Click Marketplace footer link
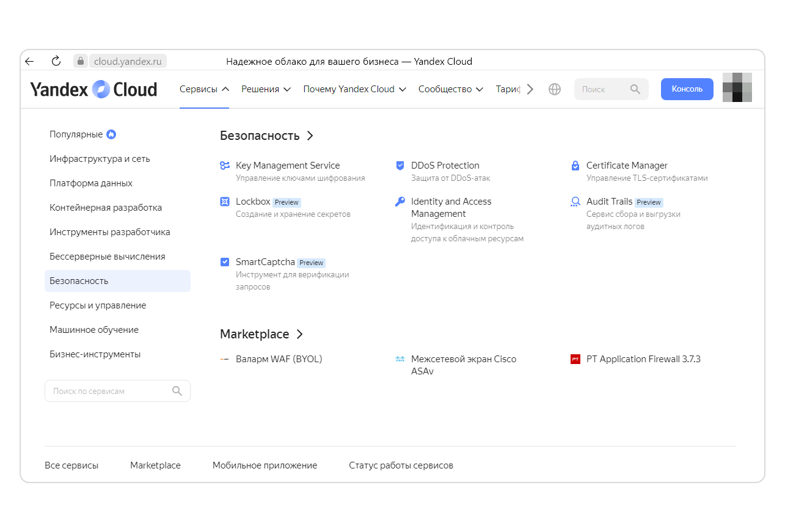The height and width of the screenshot is (532, 785). coord(155,465)
